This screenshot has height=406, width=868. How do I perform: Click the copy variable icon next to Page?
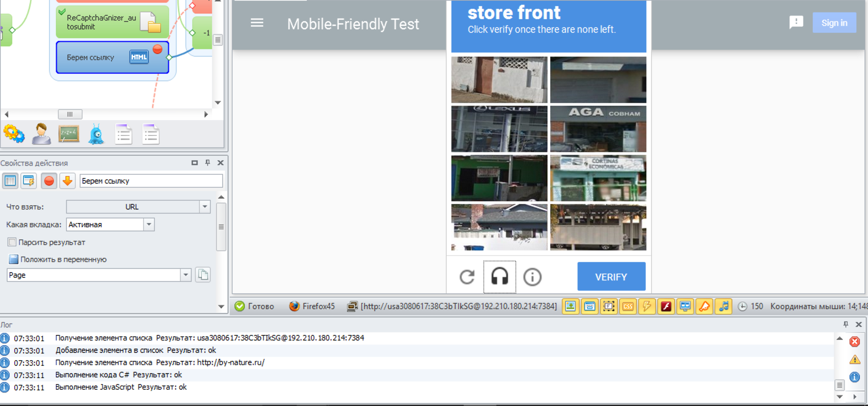(x=203, y=275)
